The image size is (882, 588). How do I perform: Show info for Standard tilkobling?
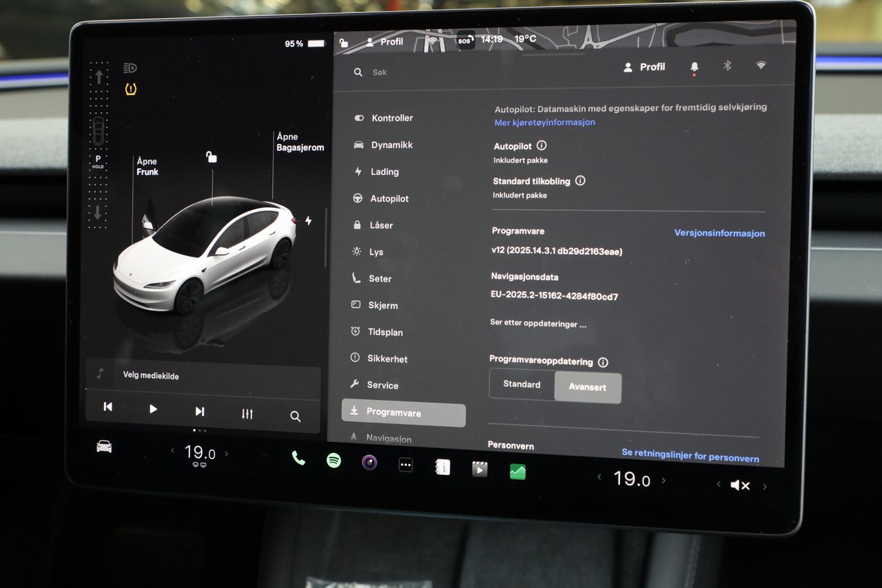tap(580, 180)
